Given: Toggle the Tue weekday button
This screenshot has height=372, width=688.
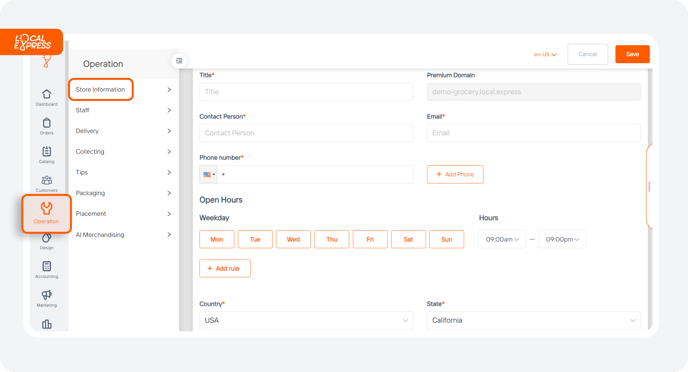Looking at the screenshot, I should 255,240.
